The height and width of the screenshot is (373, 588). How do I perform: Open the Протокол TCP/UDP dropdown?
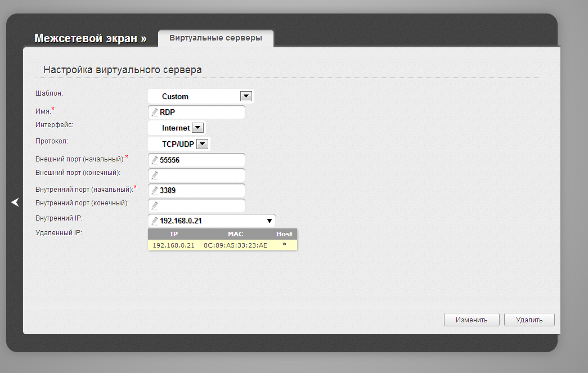203,144
